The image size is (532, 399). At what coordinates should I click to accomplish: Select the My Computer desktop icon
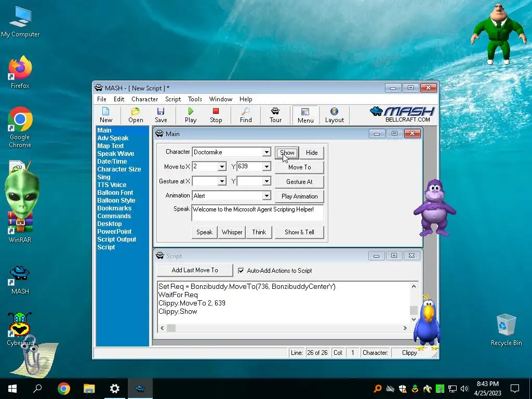pos(20,22)
